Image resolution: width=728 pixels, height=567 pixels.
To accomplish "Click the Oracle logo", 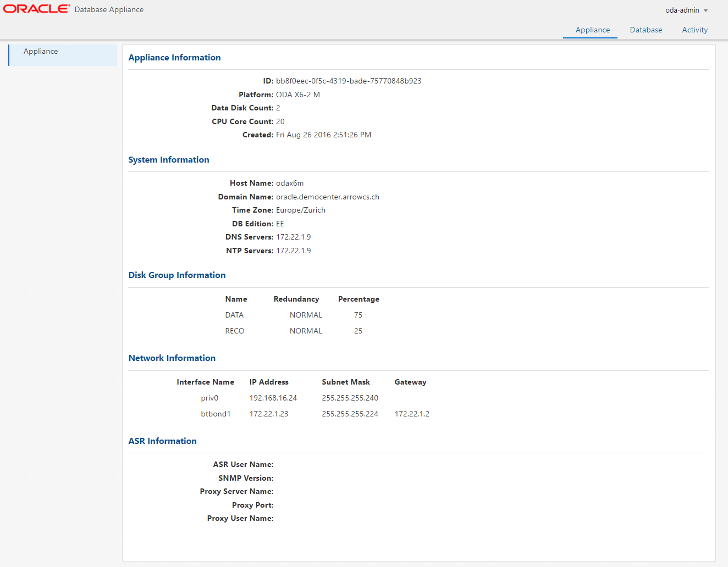I will point(36,9).
